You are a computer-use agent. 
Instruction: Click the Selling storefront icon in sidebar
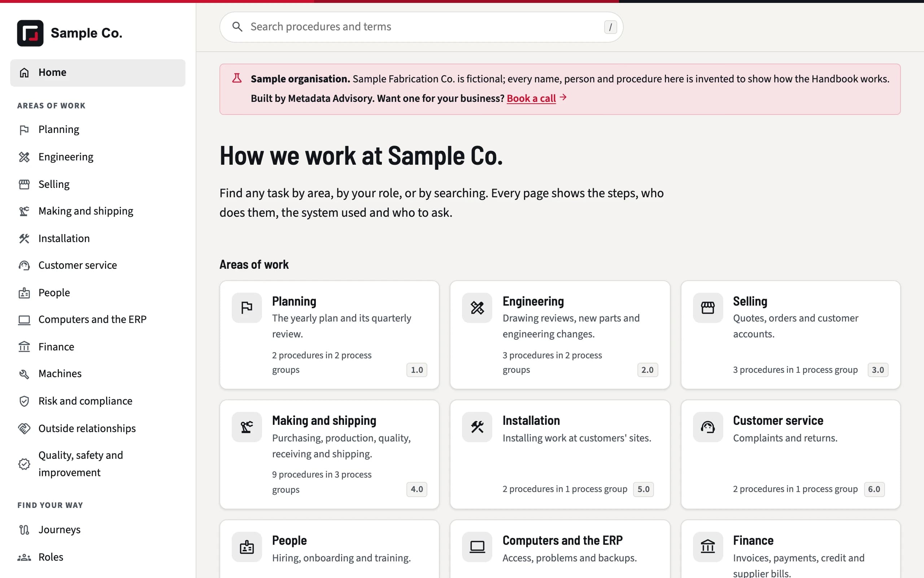coord(24,185)
